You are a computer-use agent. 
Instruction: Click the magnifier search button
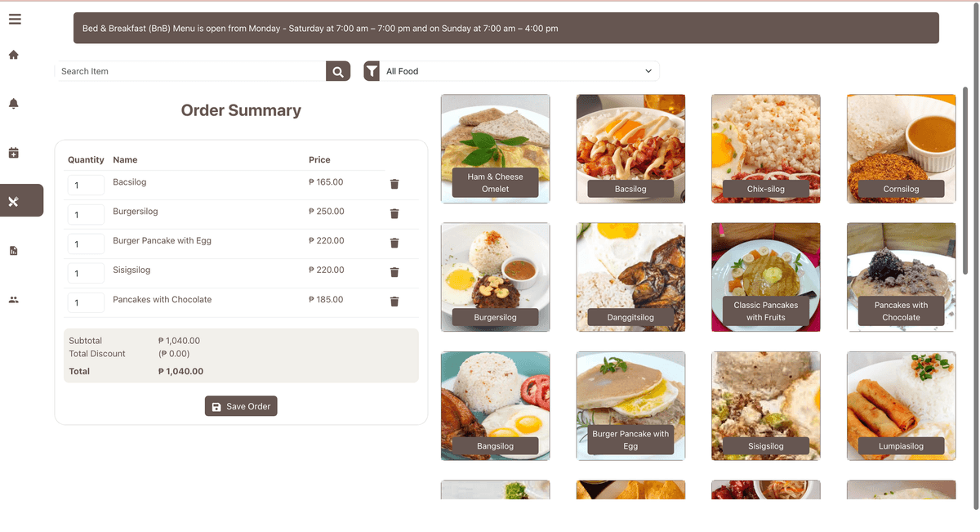tap(338, 71)
